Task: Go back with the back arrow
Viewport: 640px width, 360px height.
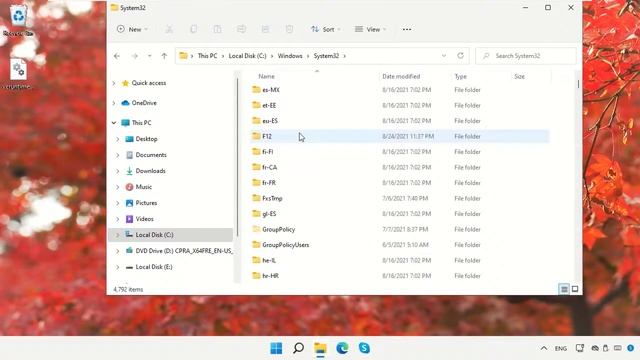Action: point(117,56)
